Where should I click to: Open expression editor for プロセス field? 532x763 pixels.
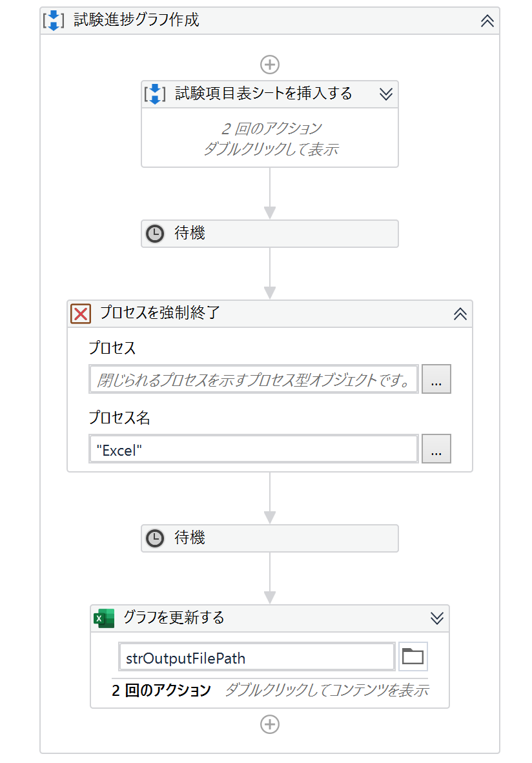tap(436, 380)
